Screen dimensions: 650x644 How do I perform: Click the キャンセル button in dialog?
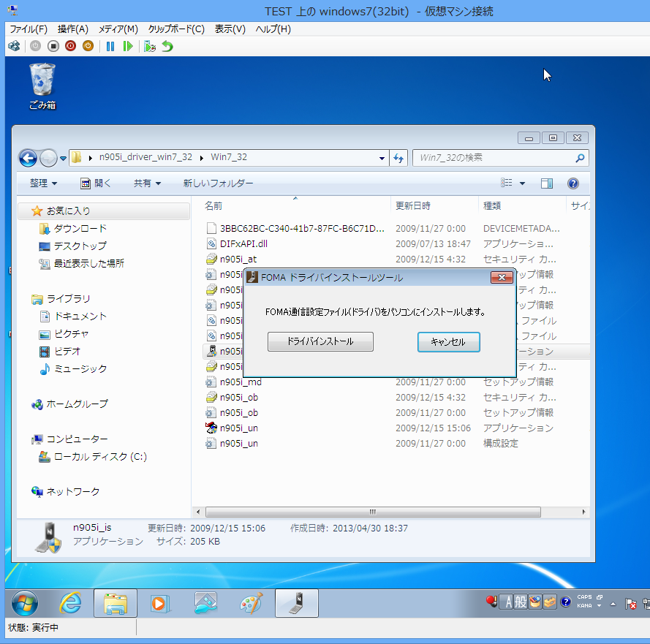pyautogui.click(x=448, y=342)
